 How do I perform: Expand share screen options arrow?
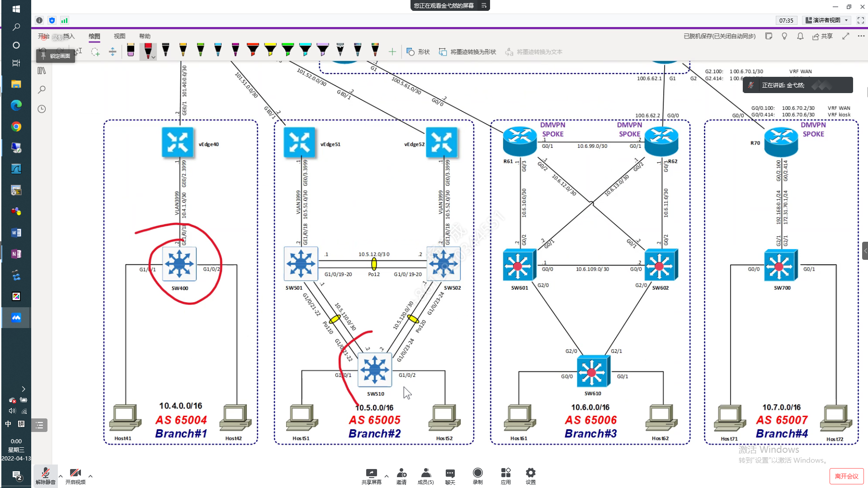tap(387, 476)
